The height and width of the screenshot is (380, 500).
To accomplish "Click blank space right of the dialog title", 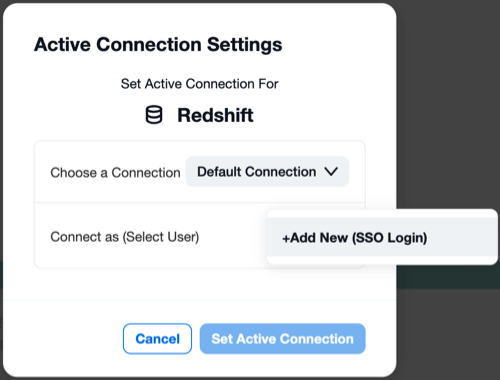I will [x=337, y=45].
